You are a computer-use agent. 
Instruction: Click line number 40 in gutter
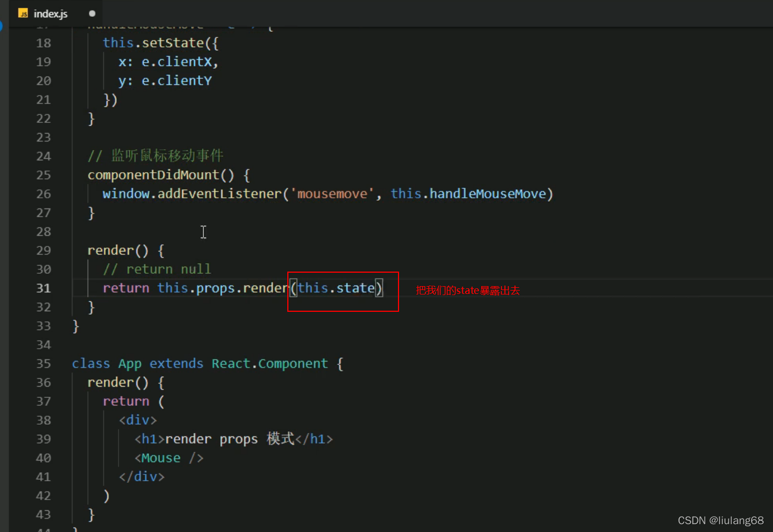pyautogui.click(x=44, y=458)
